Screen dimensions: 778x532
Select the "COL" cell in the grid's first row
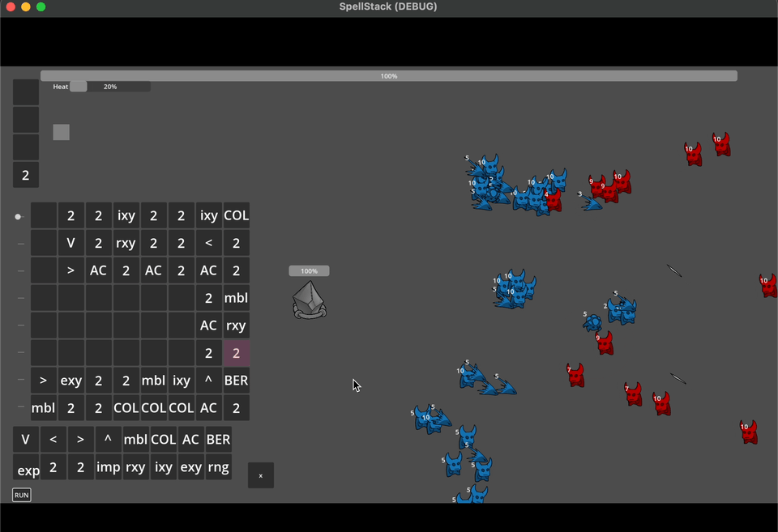(x=236, y=215)
